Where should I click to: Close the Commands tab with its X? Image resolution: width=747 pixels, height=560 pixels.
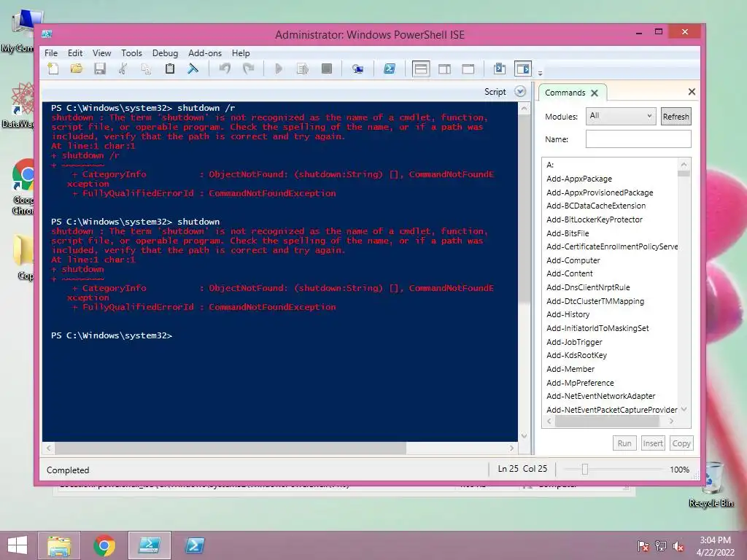[595, 93]
